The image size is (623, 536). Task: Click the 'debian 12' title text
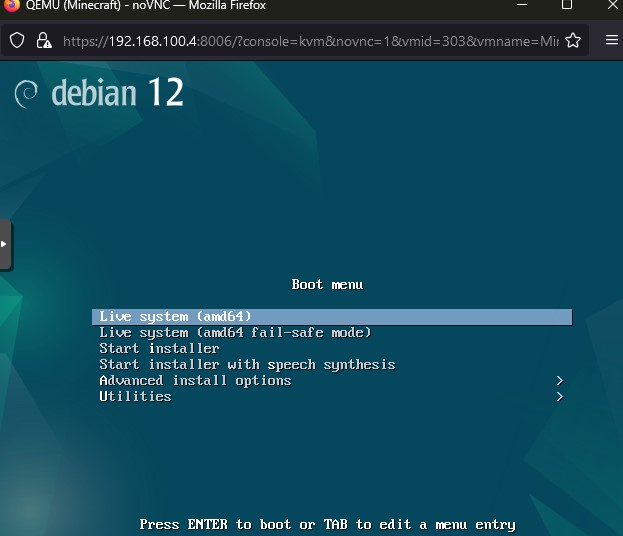click(x=118, y=92)
